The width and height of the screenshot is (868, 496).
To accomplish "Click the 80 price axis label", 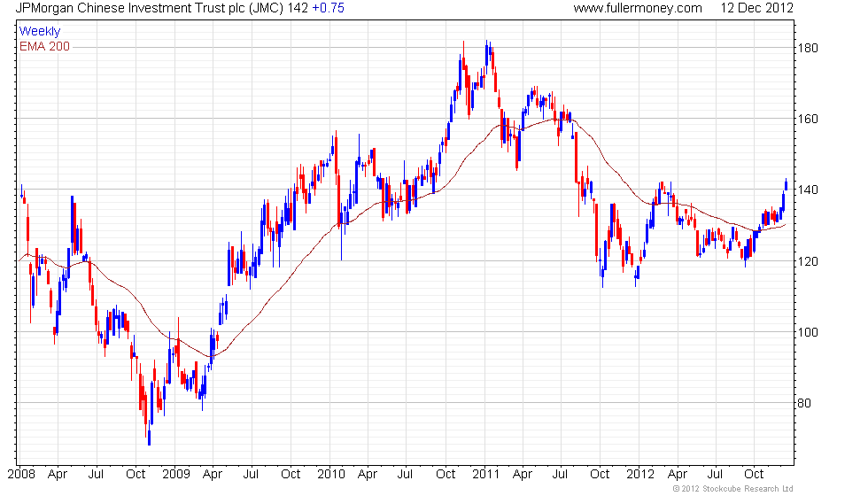I will 804,403.
